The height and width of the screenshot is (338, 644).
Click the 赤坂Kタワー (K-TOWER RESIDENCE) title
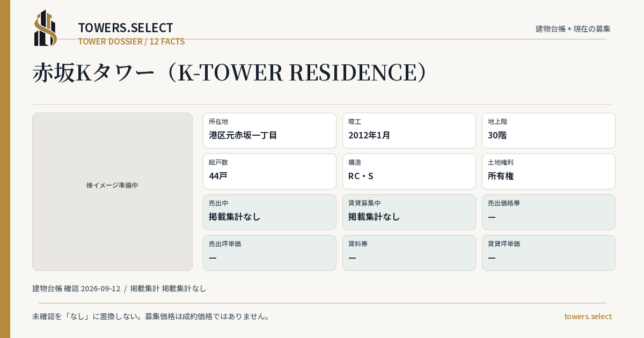230,73
